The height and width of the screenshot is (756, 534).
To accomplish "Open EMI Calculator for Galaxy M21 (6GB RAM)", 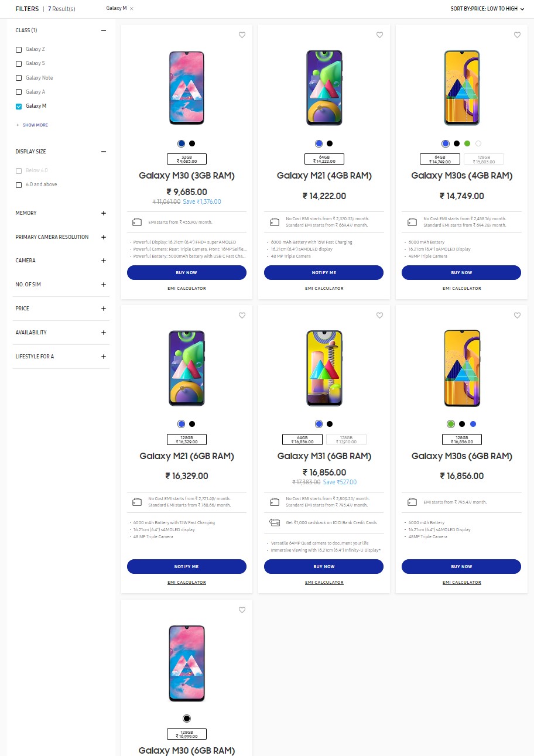I will pos(187,583).
